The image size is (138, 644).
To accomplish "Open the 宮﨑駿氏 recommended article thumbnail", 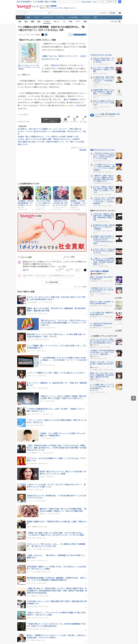I will click(x=78, y=193).
